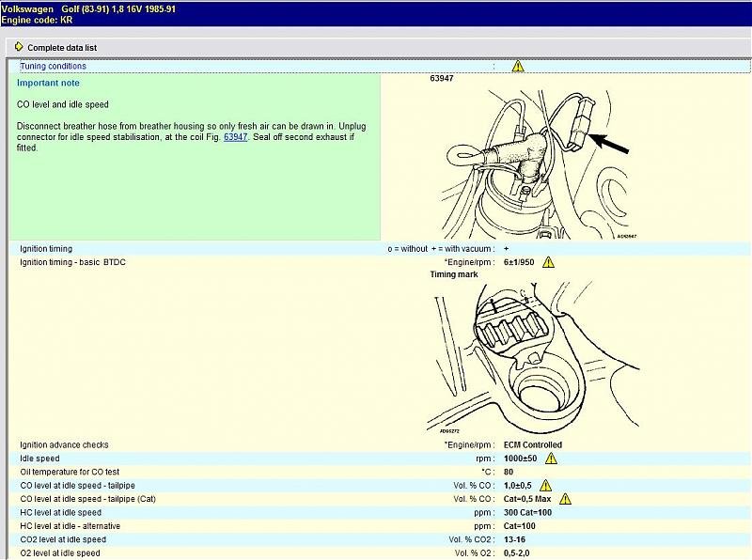752x560 pixels.
Task: Click the HC level at idle speed row
Action: [x=60, y=512]
